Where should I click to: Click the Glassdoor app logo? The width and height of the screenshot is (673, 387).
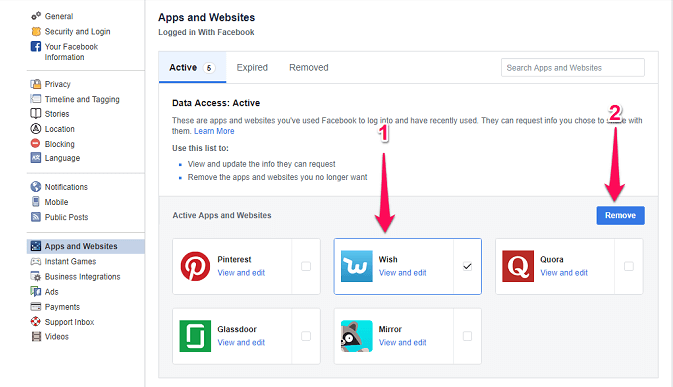point(195,336)
